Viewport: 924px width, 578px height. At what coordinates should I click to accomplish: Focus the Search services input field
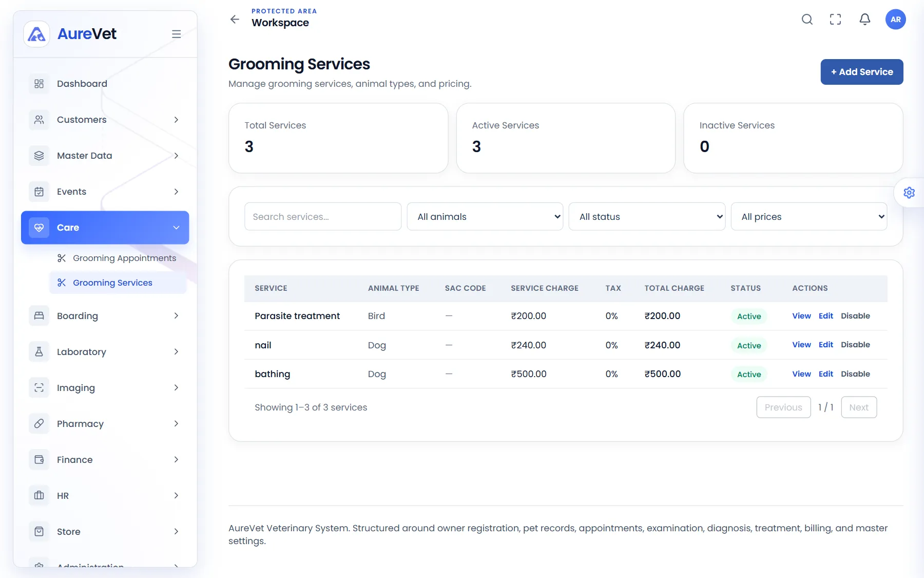click(x=323, y=216)
